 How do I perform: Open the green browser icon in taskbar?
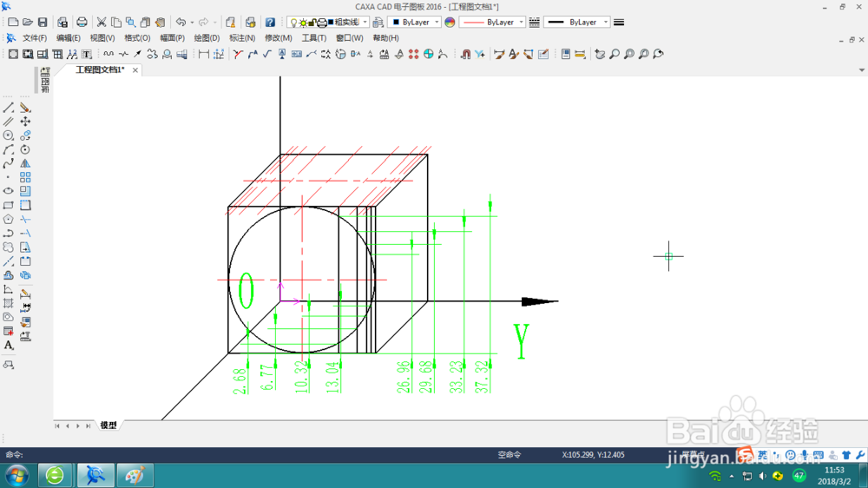[54, 475]
